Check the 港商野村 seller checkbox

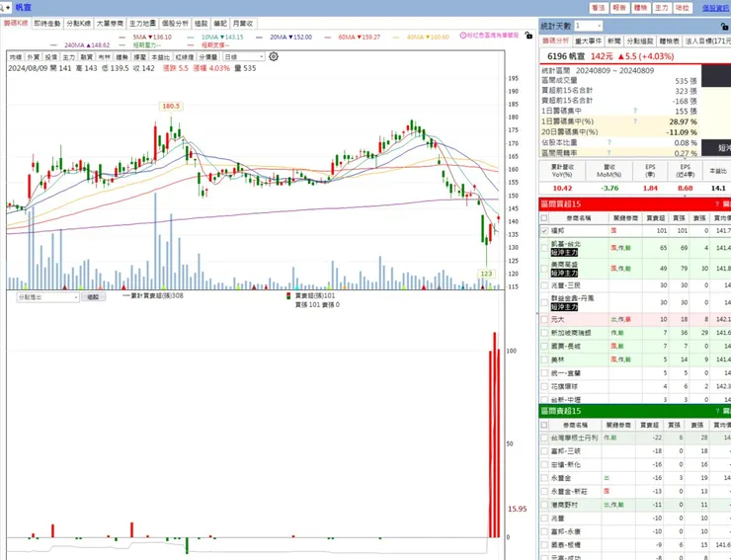pos(544,505)
